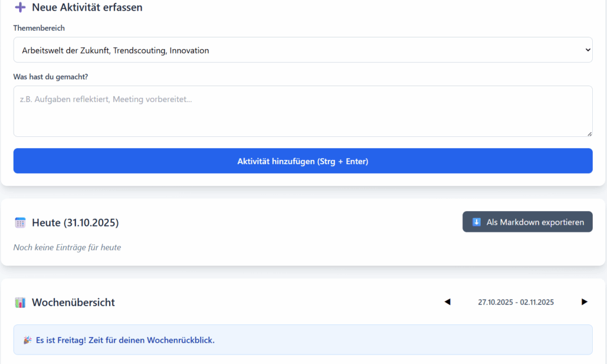The height and width of the screenshot is (364, 607).
Task: Click the download arrow icon in export button
Action: [477, 222]
